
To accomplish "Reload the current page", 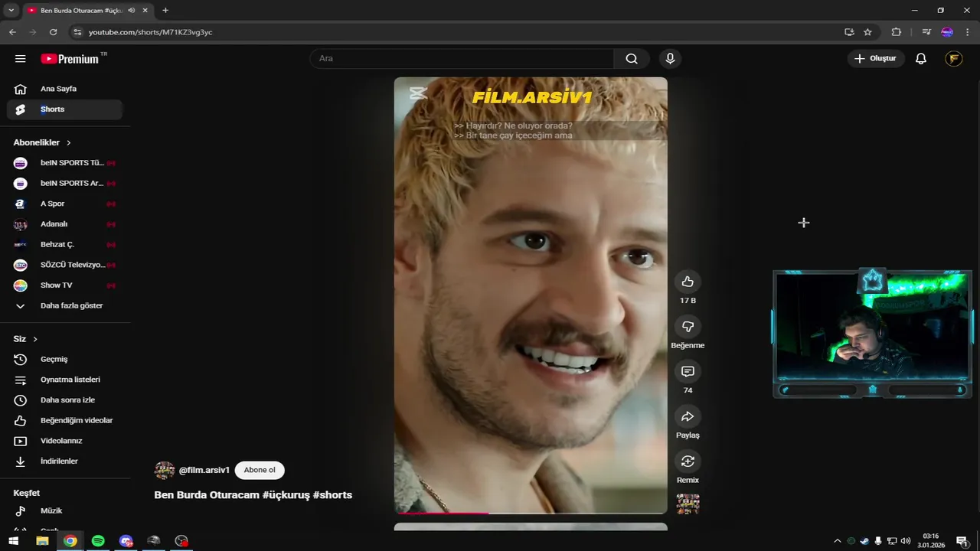I will (53, 32).
